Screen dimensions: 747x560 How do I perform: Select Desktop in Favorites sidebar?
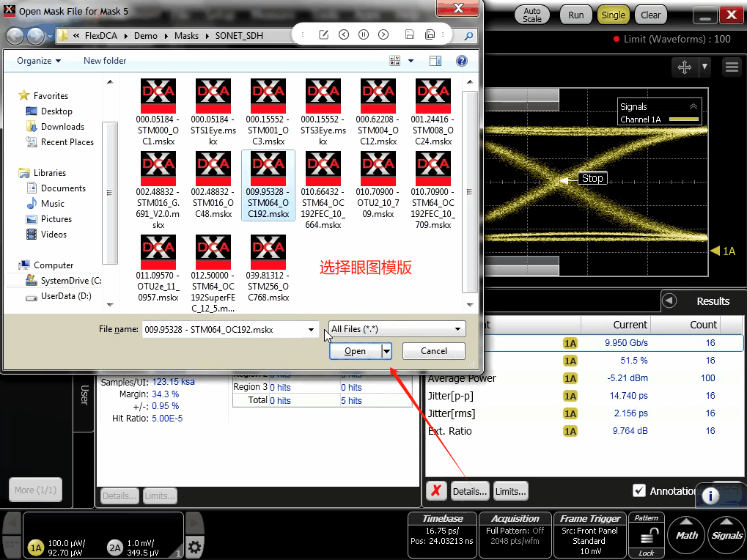(x=56, y=111)
